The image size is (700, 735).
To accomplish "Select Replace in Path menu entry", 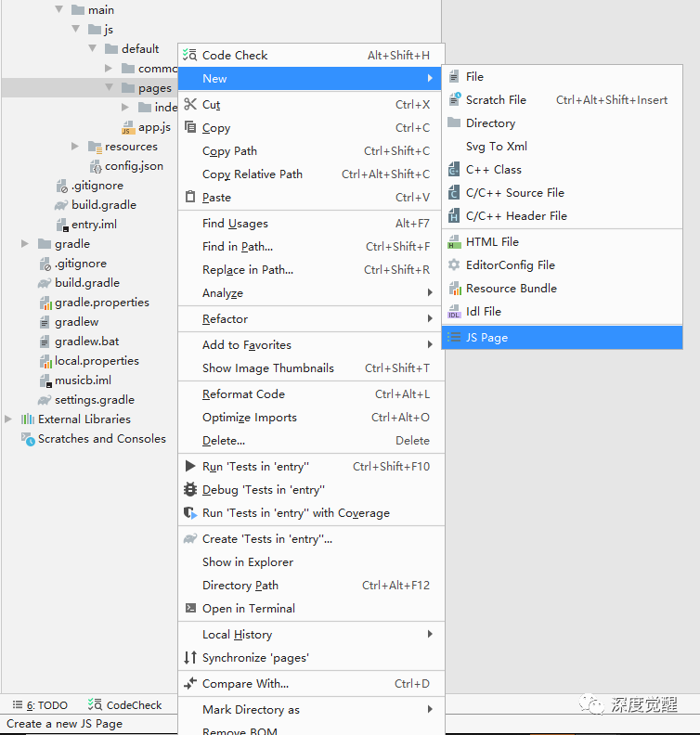I will point(311,269).
